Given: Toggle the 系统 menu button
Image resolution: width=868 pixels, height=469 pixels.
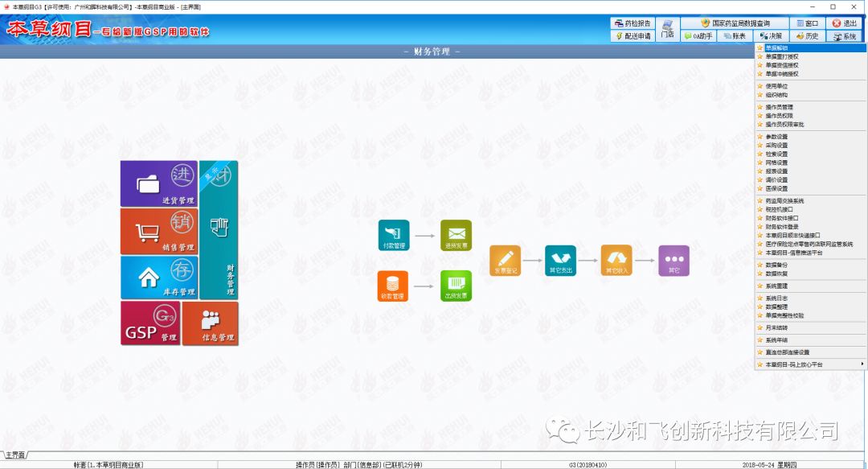Looking at the screenshot, I should coord(844,36).
